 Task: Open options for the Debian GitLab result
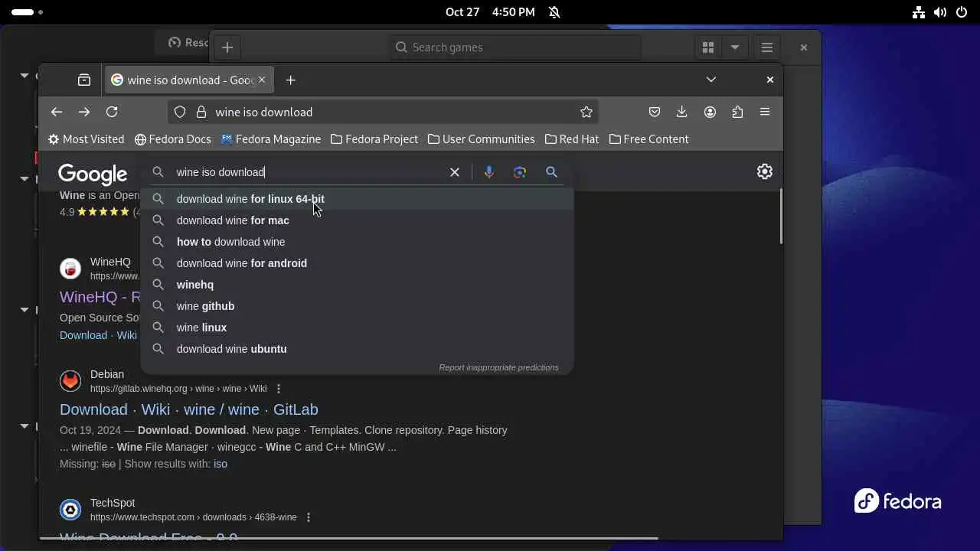[279, 389]
